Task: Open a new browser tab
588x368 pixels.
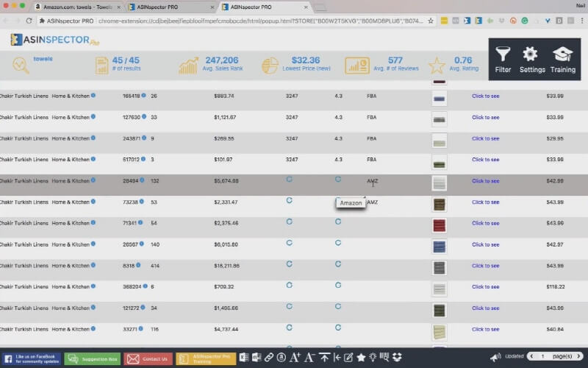Action: [x=320, y=7]
